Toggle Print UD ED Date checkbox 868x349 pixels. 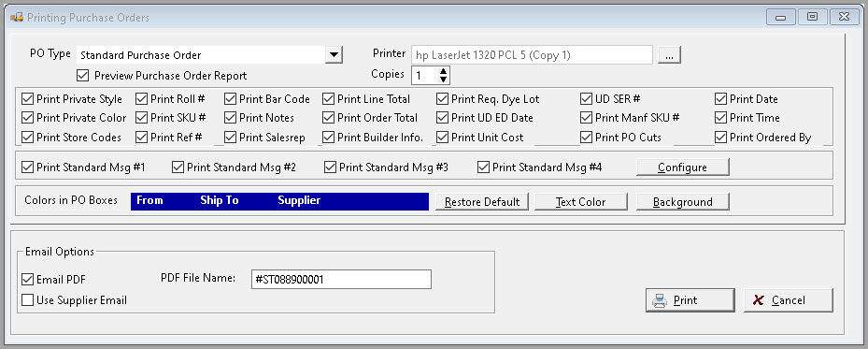442,118
